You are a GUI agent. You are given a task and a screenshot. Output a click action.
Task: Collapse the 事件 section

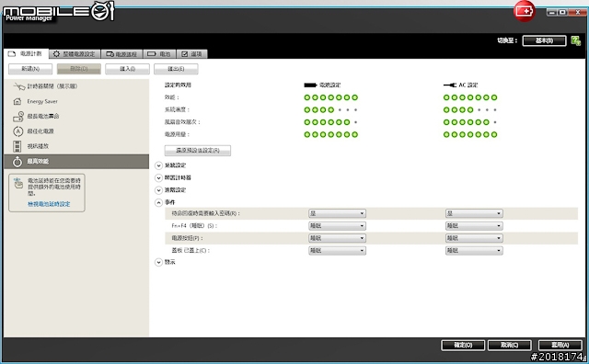tap(158, 202)
